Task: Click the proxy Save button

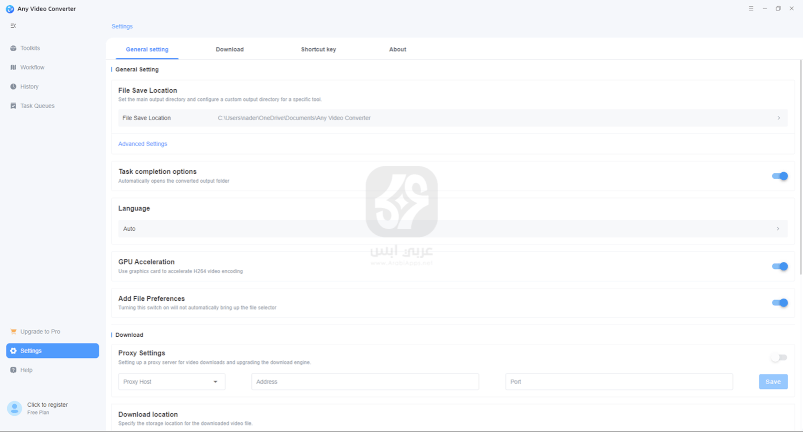Action: point(773,382)
